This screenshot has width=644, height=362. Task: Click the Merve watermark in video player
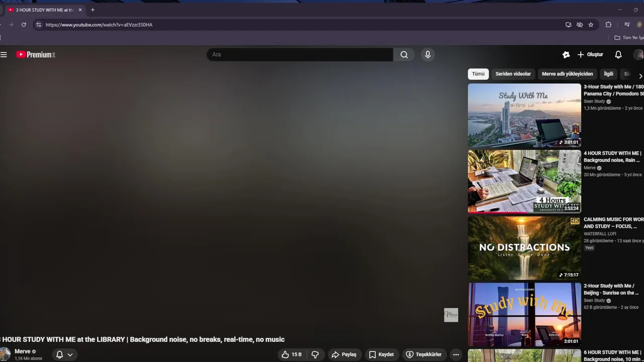(451, 315)
